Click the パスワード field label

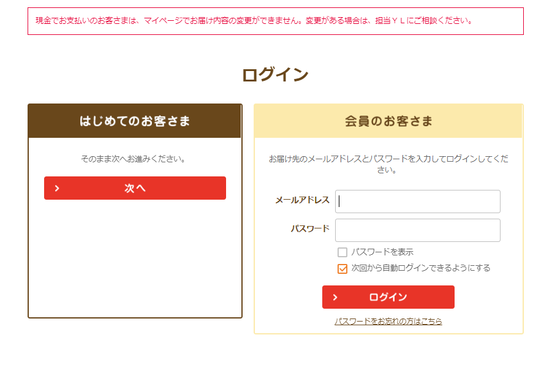(x=310, y=228)
